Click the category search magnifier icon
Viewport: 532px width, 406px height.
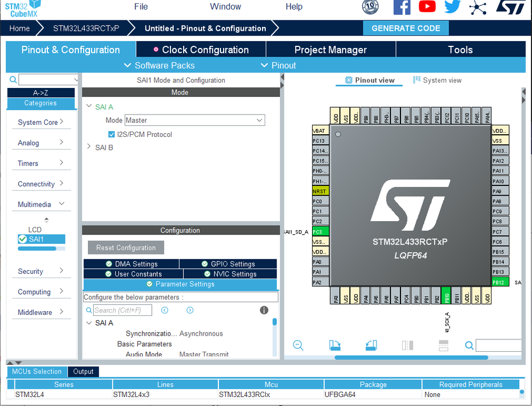pyautogui.click(x=13, y=79)
